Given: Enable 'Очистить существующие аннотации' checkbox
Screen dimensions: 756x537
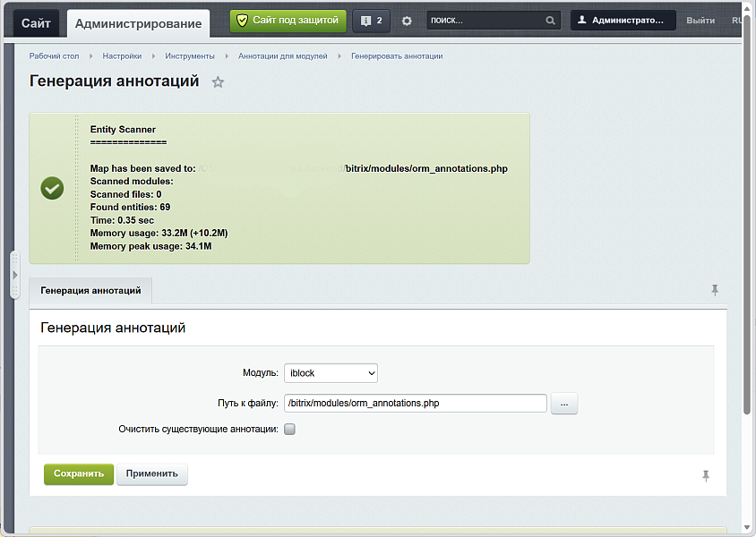Looking at the screenshot, I should pos(289,429).
